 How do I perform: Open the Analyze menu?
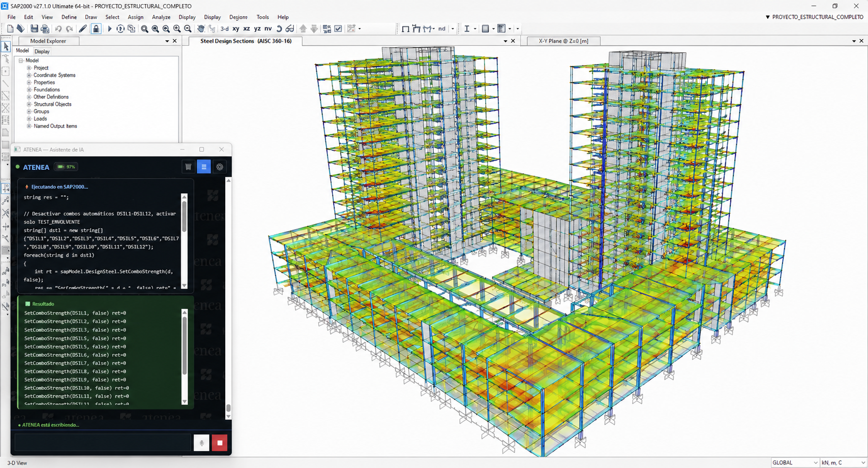tap(161, 17)
